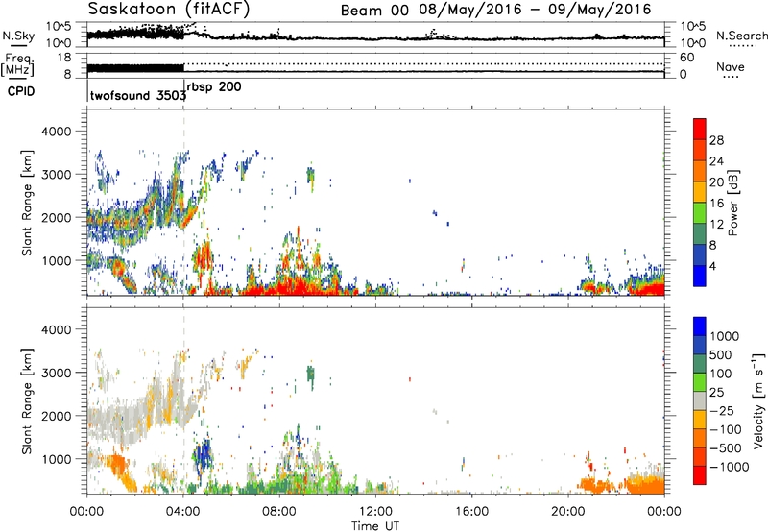The image size is (768, 532).
Task: Click the 'Velocity [m s⁻¹]' color bar title
Action: click(758, 400)
